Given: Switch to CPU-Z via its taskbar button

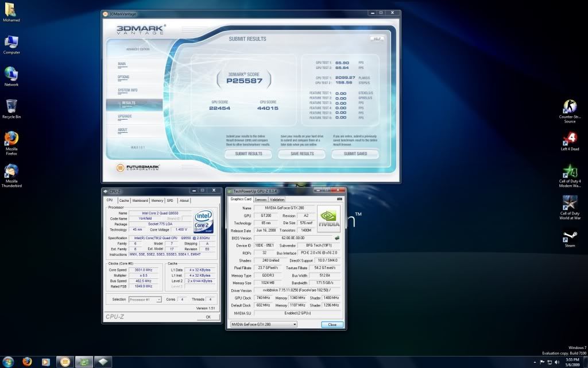Looking at the screenshot, I should pyautogui.click(x=103, y=362).
